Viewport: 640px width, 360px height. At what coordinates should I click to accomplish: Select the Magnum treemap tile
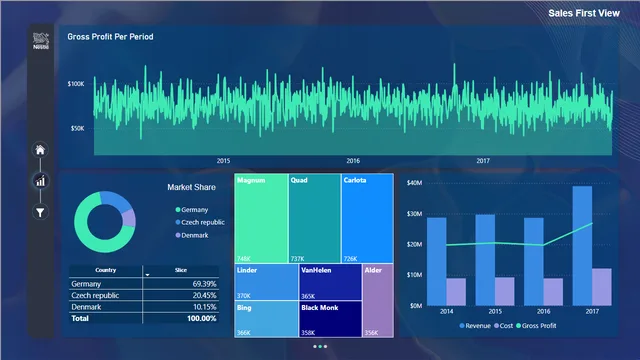pos(261,218)
